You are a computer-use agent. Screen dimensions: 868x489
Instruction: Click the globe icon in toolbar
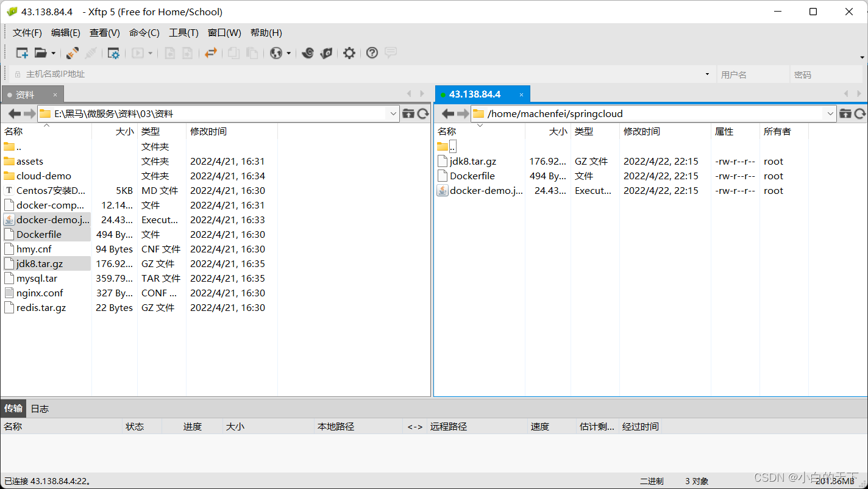(x=276, y=53)
